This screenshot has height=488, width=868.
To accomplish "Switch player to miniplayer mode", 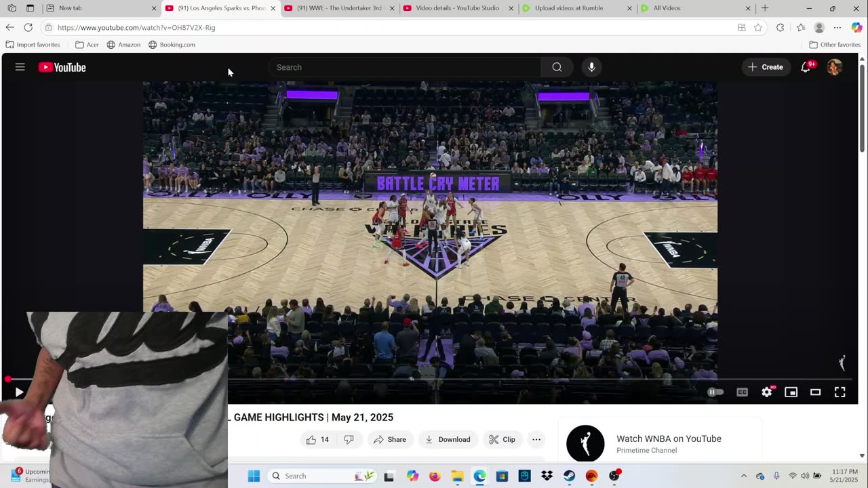I will [x=791, y=392].
